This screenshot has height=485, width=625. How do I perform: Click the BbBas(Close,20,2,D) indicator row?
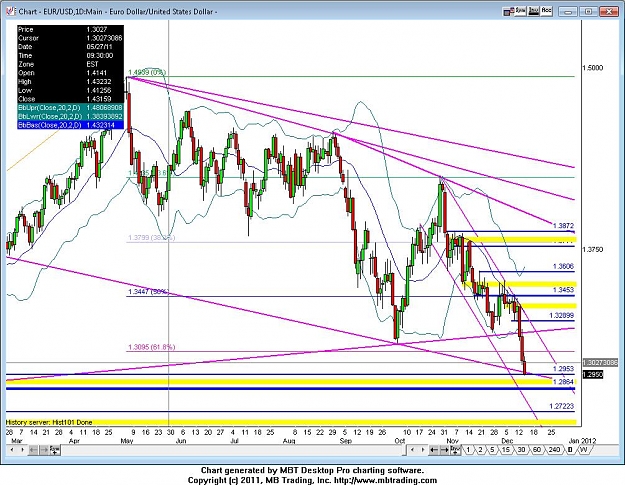click(70, 125)
